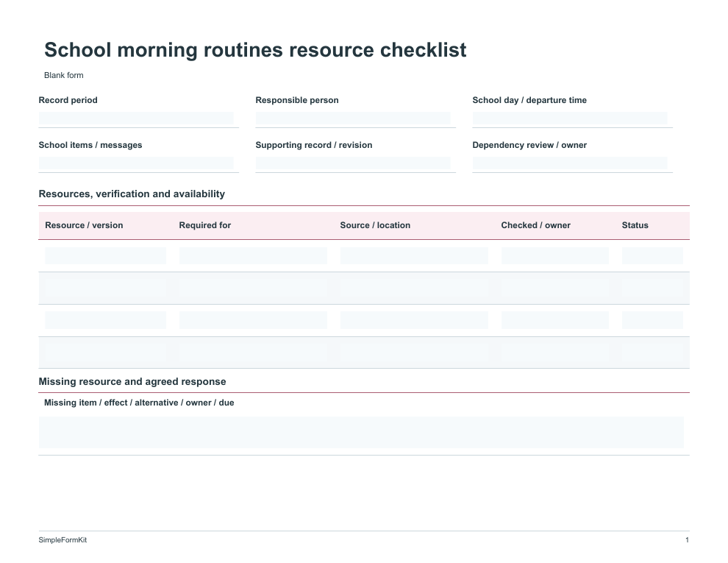Click the 'Dependency review / owner' label
728x563 pixels.
click(x=529, y=145)
